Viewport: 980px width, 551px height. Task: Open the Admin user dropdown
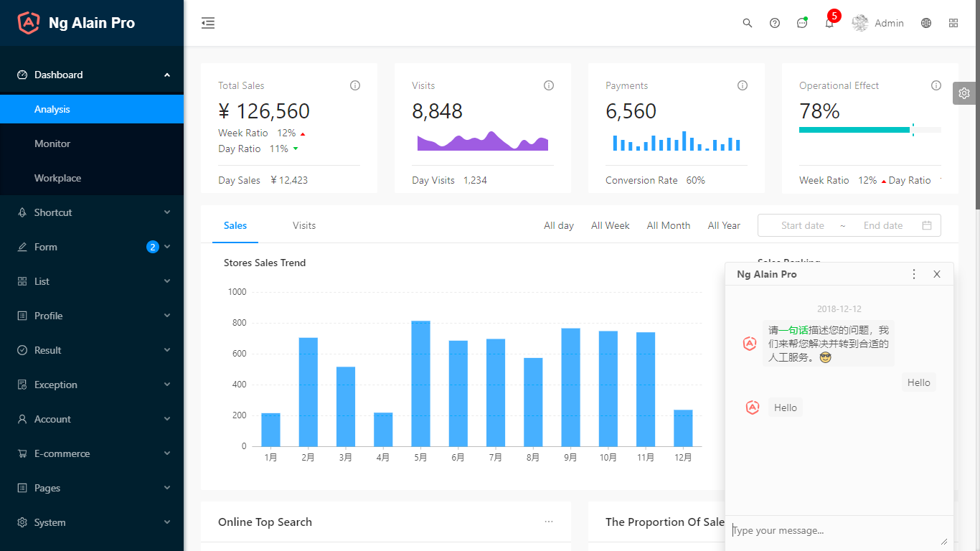click(x=877, y=23)
